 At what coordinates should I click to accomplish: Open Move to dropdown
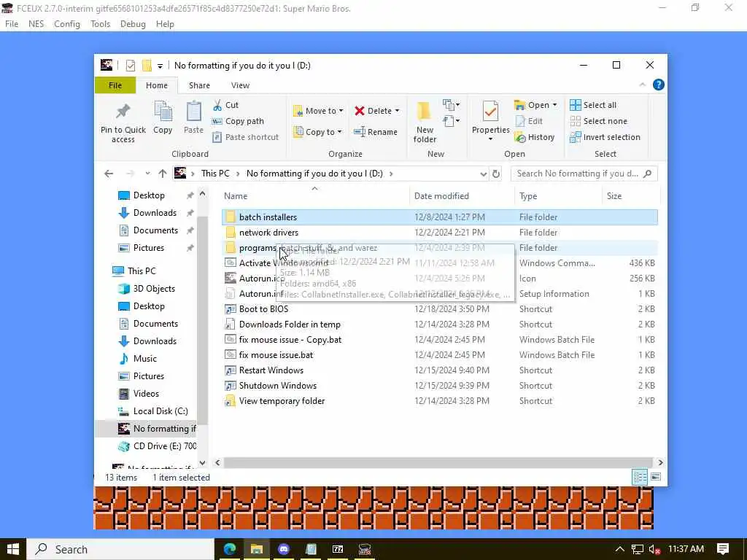[x=318, y=111]
